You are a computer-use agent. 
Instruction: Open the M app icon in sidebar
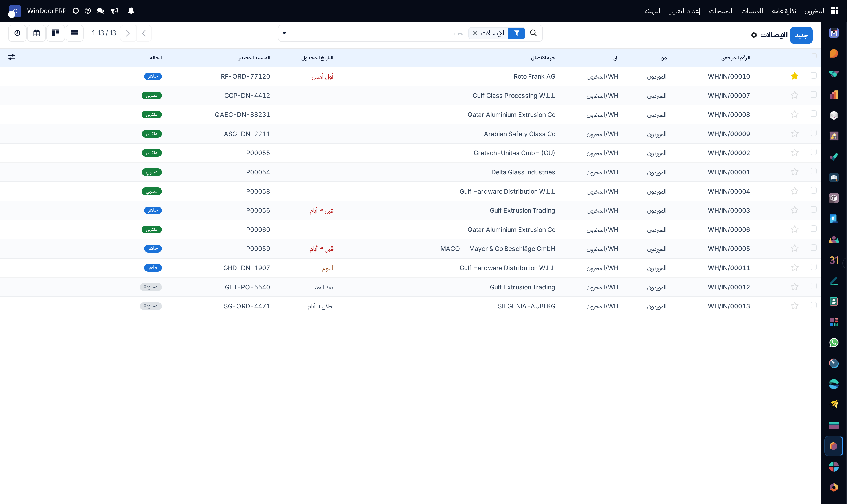tap(834, 33)
